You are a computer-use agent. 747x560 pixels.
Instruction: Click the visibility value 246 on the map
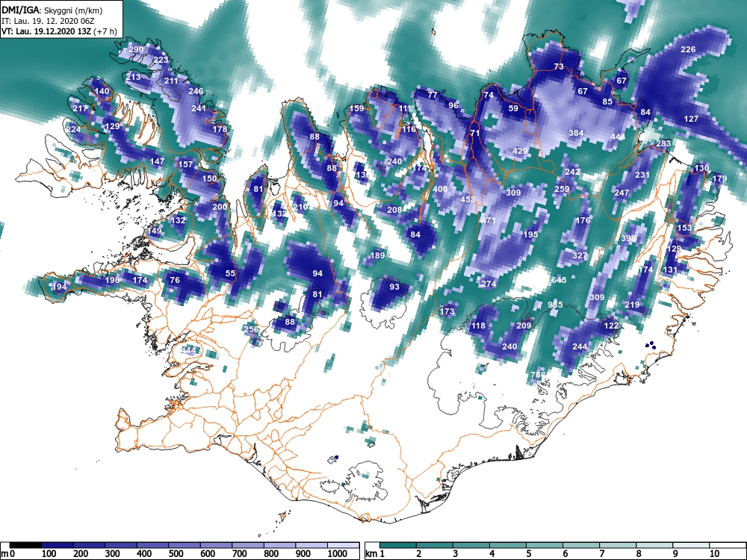(x=196, y=91)
